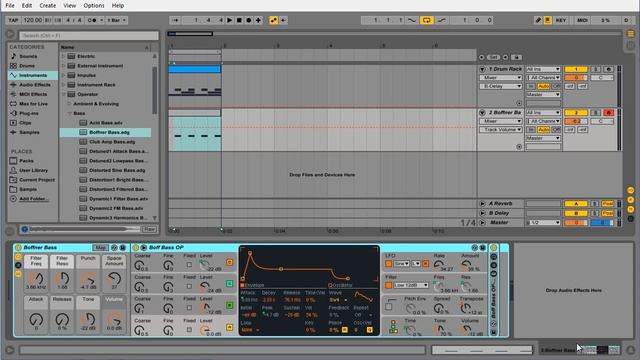Toggle the second oscillator's green activator

[229, 284]
